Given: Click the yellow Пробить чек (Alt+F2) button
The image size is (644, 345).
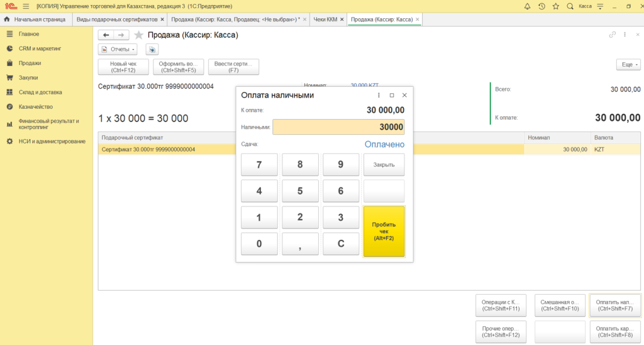Looking at the screenshot, I should [x=384, y=232].
